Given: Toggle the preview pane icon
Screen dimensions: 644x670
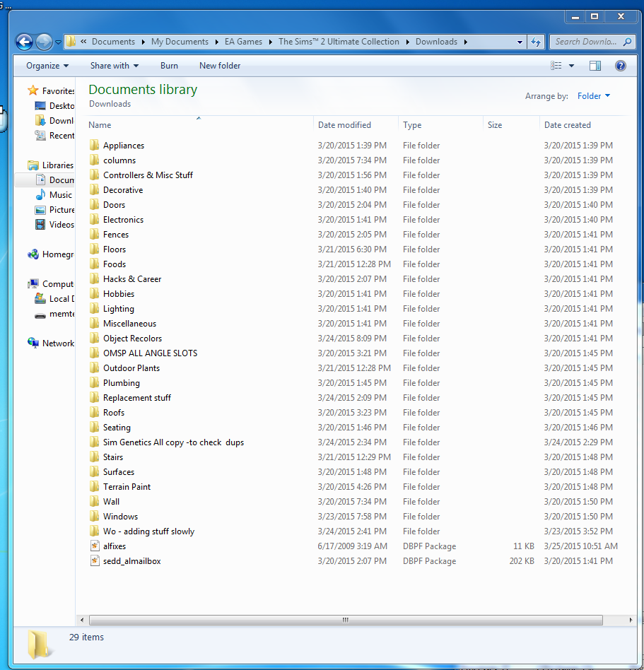Looking at the screenshot, I should point(595,66).
